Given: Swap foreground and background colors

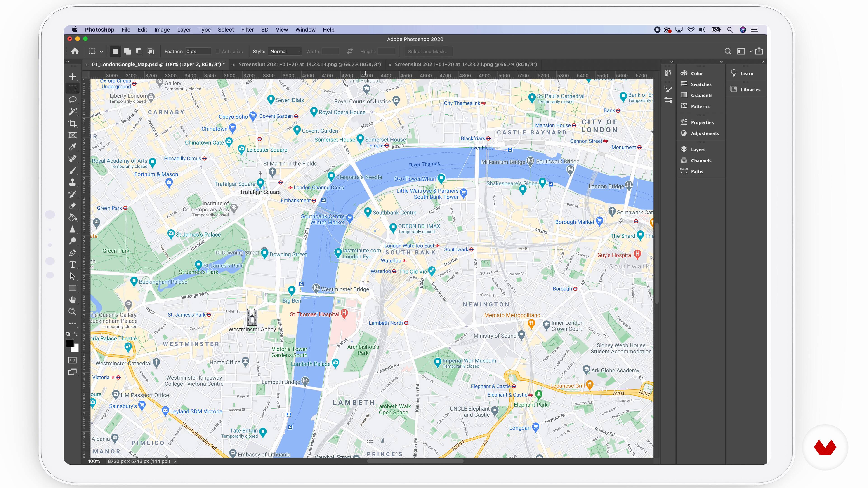Looking at the screenshot, I should coord(76,334).
